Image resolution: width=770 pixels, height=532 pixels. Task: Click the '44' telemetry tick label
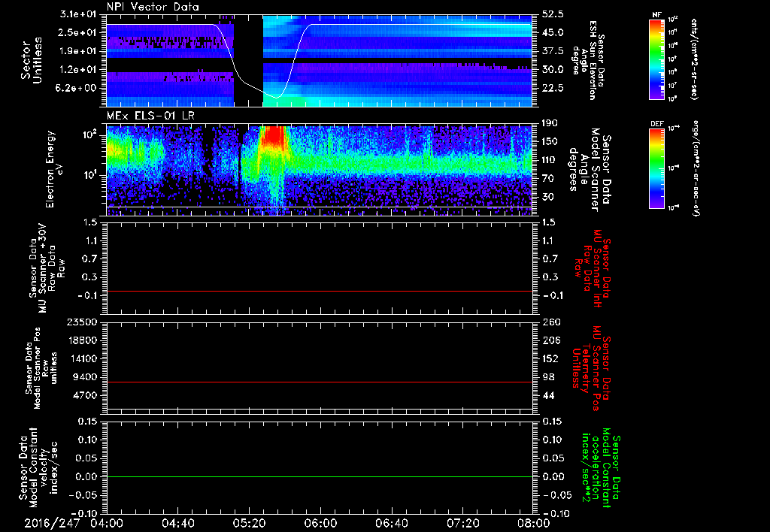[x=548, y=395]
